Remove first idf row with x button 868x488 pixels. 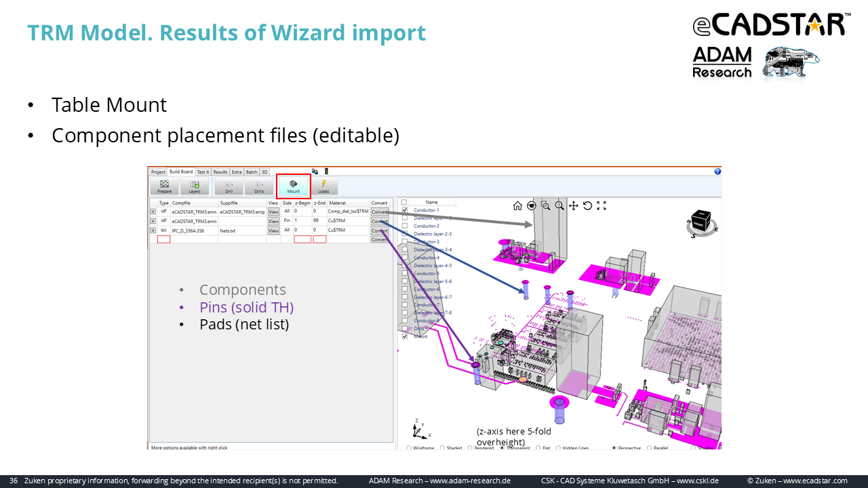pos(153,211)
